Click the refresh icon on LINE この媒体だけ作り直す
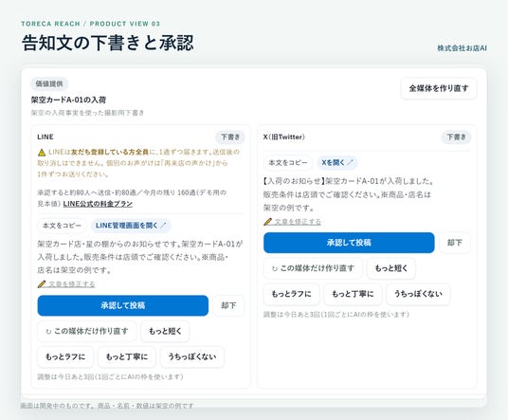508x420 pixels. (x=48, y=331)
